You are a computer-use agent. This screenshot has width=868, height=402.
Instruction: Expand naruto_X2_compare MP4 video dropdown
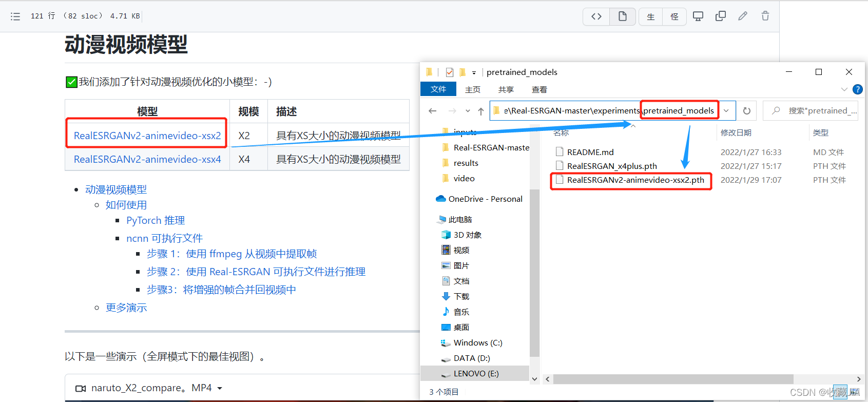pyautogui.click(x=220, y=388)
